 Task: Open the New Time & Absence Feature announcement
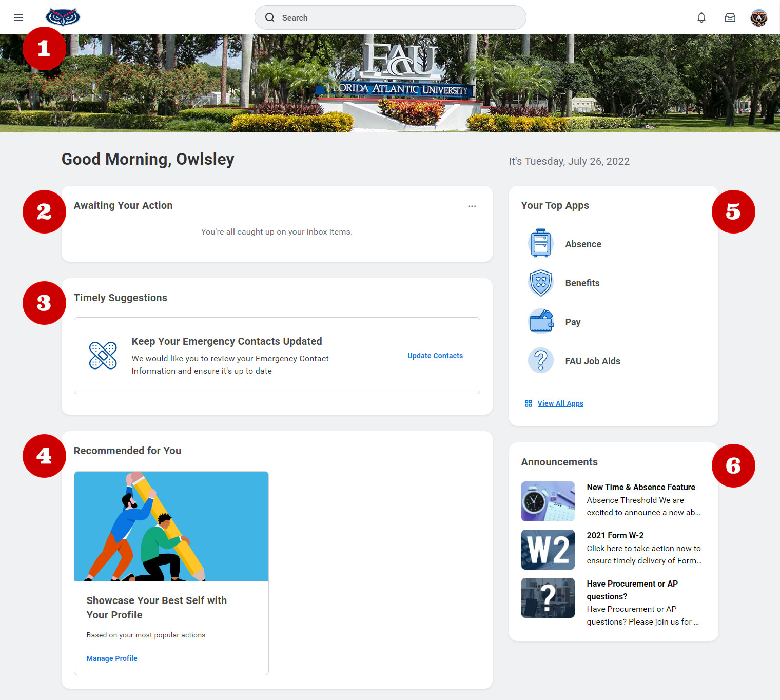tap(640, 487)
